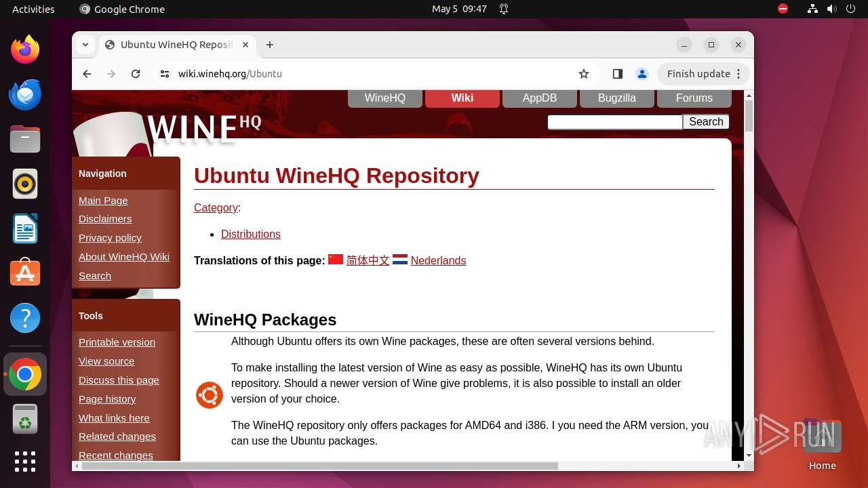
Task: Focus the wiki search input field
Action: click(614, 122)
